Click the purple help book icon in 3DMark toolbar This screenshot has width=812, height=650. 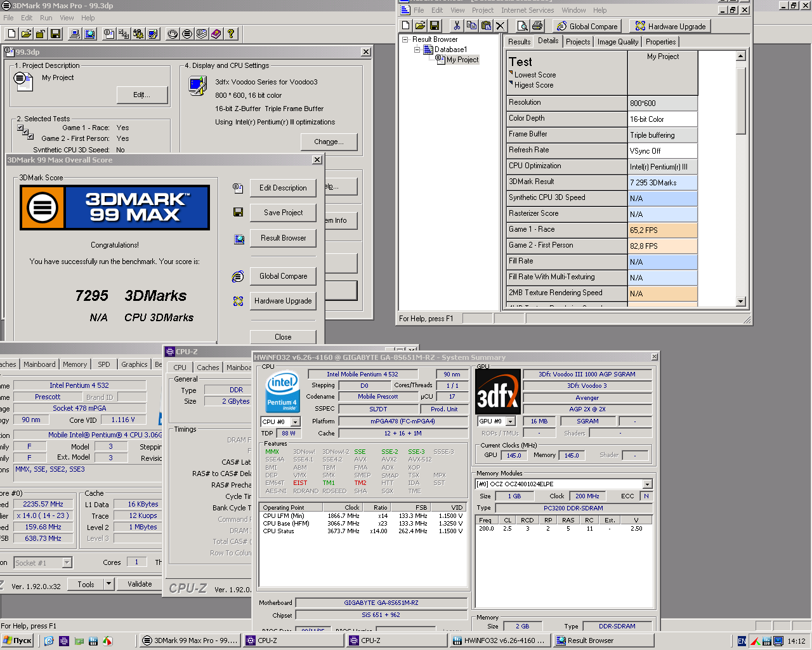coord(216,34)
